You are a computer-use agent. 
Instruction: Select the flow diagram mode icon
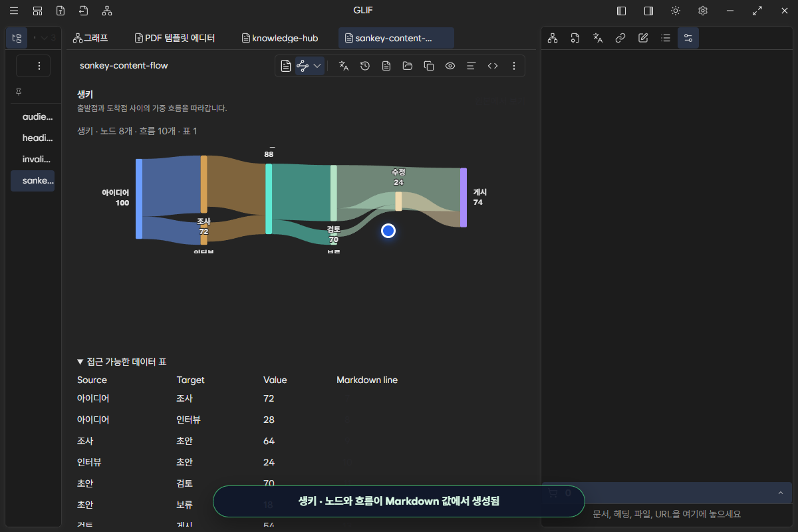303,66
